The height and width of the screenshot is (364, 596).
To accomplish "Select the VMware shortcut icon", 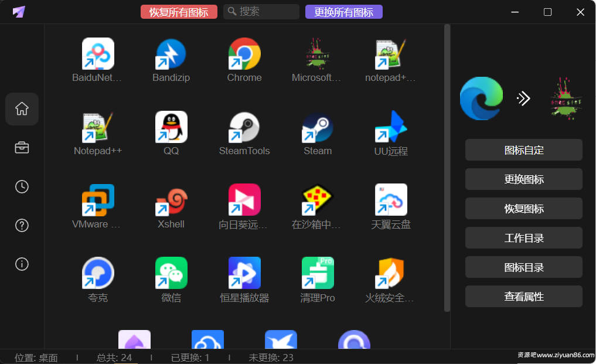I will [x=98, y=201].
